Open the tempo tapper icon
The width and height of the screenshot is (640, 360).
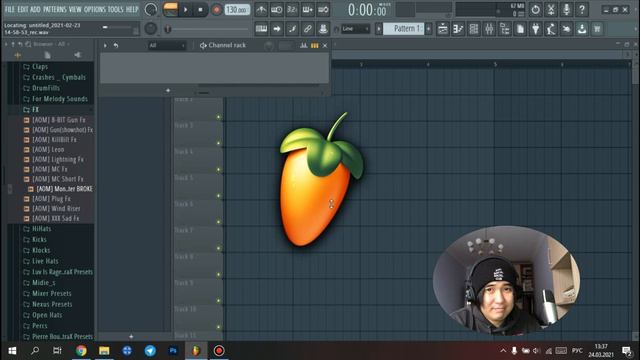[551, 29]
